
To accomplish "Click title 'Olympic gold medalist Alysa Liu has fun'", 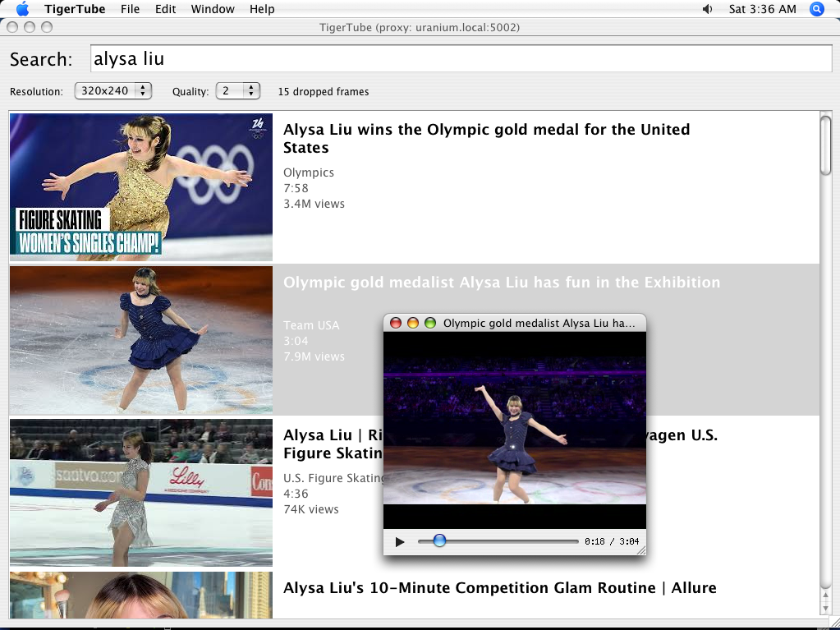I will pos(502,283).
